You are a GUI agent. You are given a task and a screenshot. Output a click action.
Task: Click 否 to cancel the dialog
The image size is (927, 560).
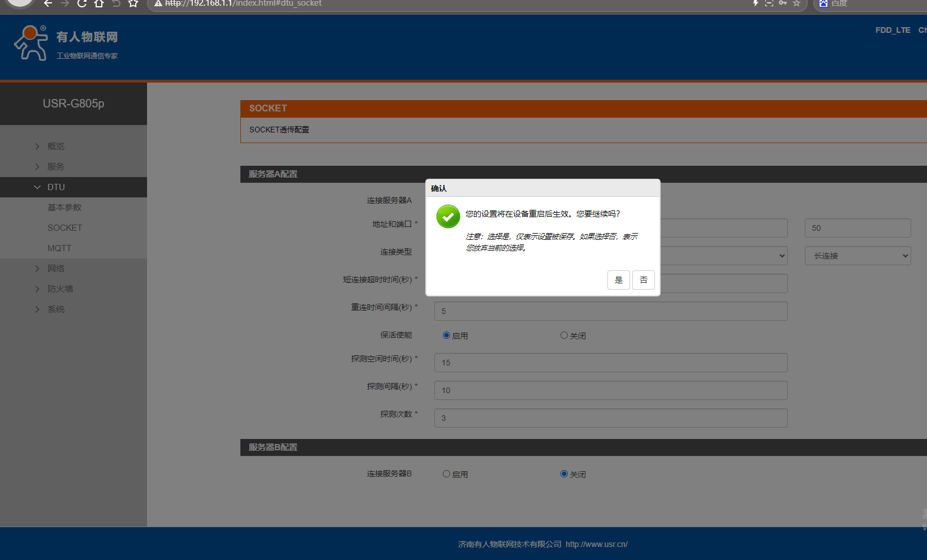coord(643,280)
